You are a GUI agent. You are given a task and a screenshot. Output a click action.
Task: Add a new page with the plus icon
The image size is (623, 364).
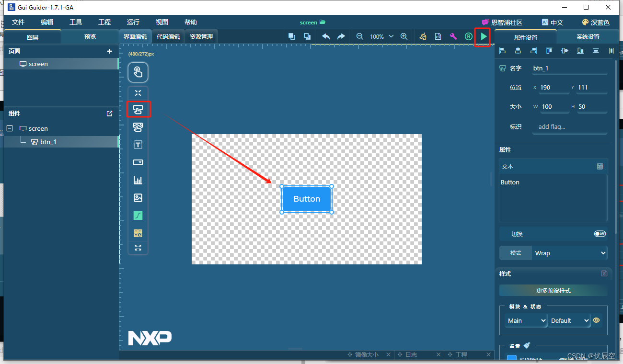point(109,51)
